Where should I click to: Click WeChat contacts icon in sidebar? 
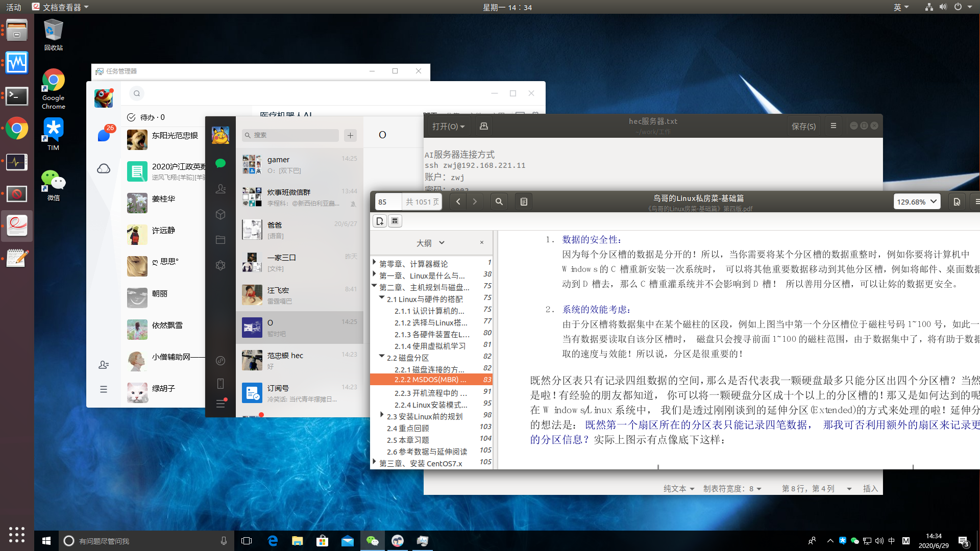pyautogui.click(x=220, y=189)
